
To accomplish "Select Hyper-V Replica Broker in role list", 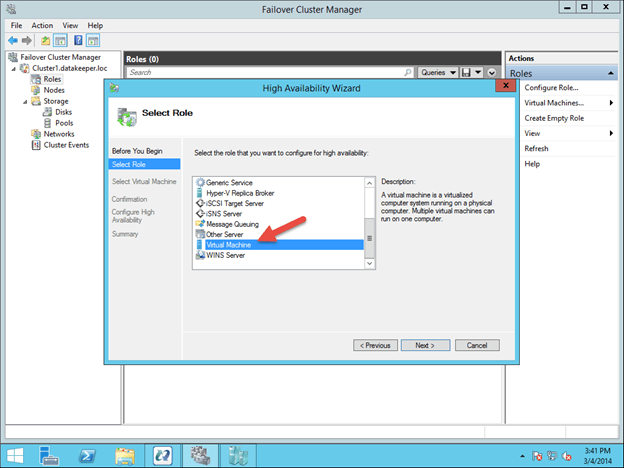I will pos(239,192).
